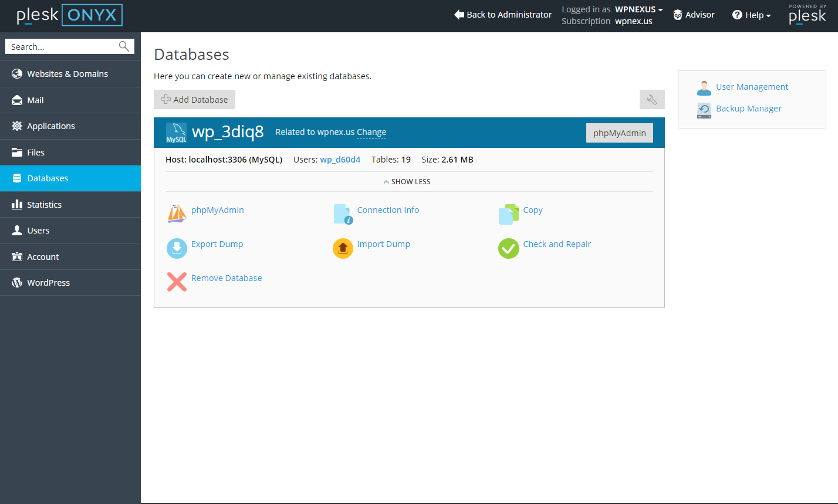Image resolution: width=838 pixels, height=504 pixels.
Task: Click the User Management person icon
Action: [x=704, y=87]
